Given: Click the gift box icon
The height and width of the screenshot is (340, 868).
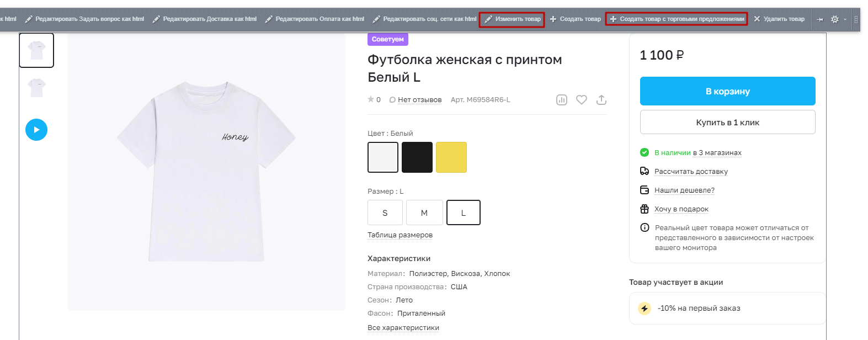Looking at the screenshot, I should coord(645,209).
